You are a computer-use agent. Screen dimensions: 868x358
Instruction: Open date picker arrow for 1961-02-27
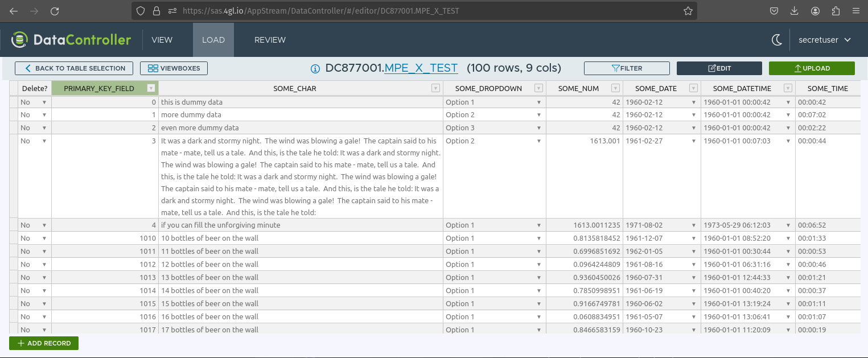point(693,141)
